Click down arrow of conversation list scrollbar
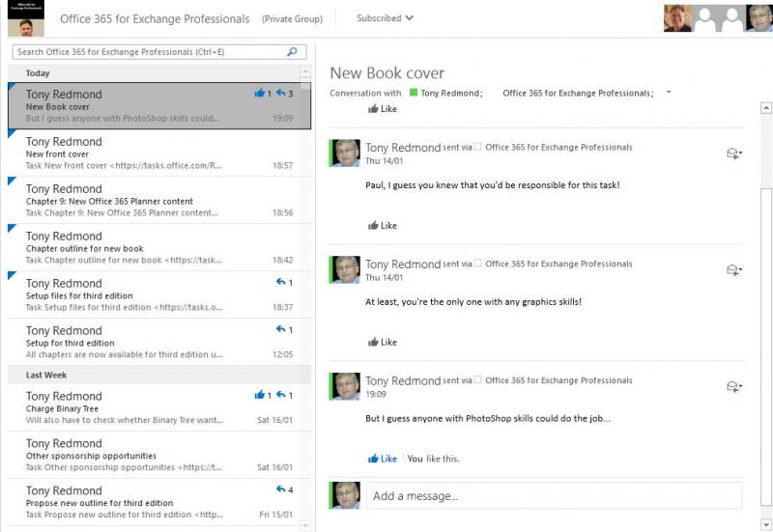The height and width of the screenshot is (532, 773). 305,525
